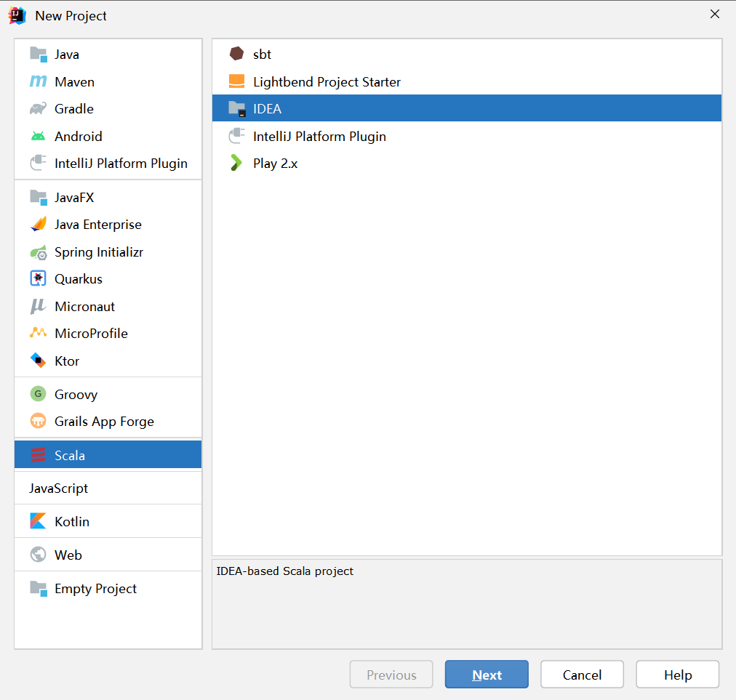Click the IDEA folder icon in right list
The image size is (736, 700).
point(237,109)
